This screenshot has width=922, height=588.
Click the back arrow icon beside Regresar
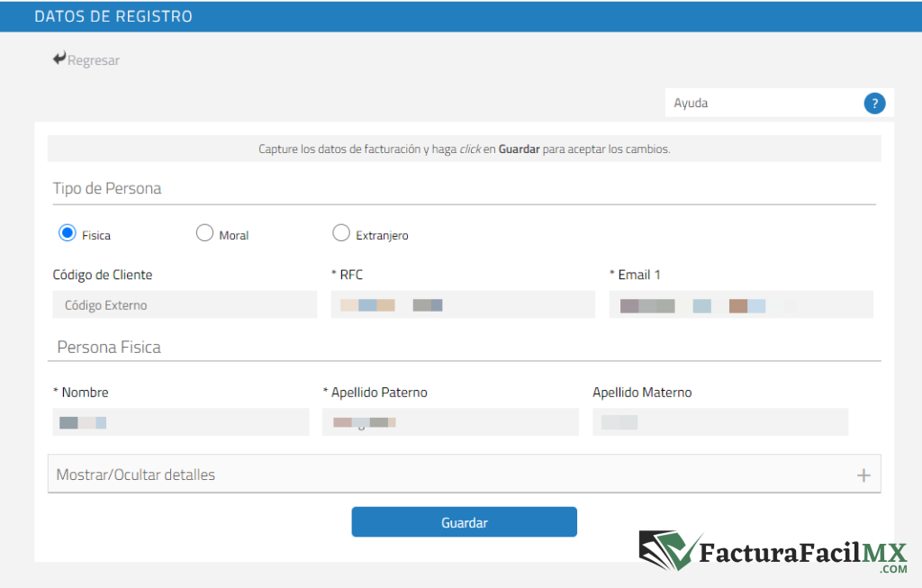[59, 59]
